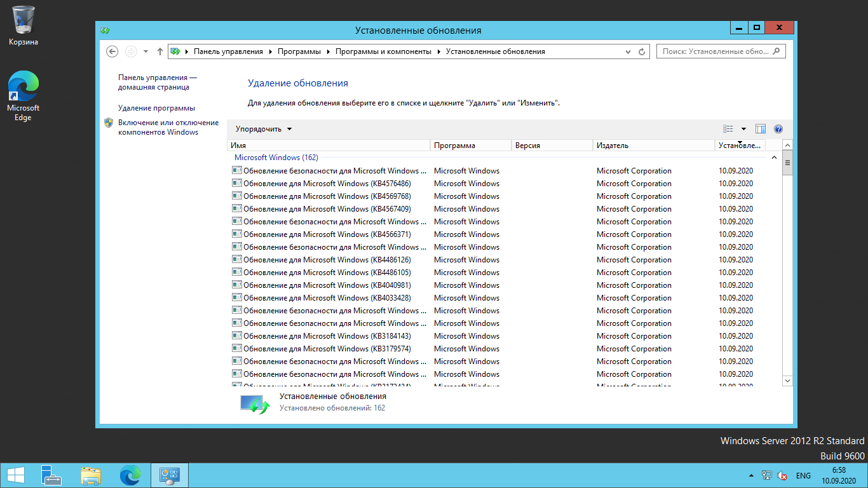
Task: Open the Упорядочить dropdown menu
Action: [264, 129]
